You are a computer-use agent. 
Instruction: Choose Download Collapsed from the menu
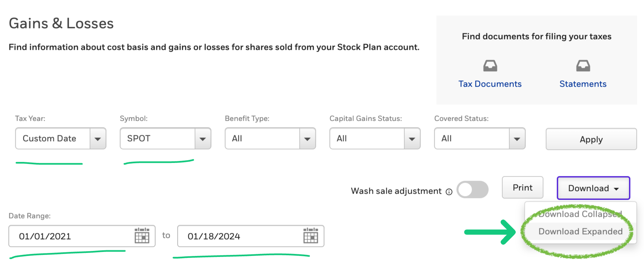[x=580, y=214]
